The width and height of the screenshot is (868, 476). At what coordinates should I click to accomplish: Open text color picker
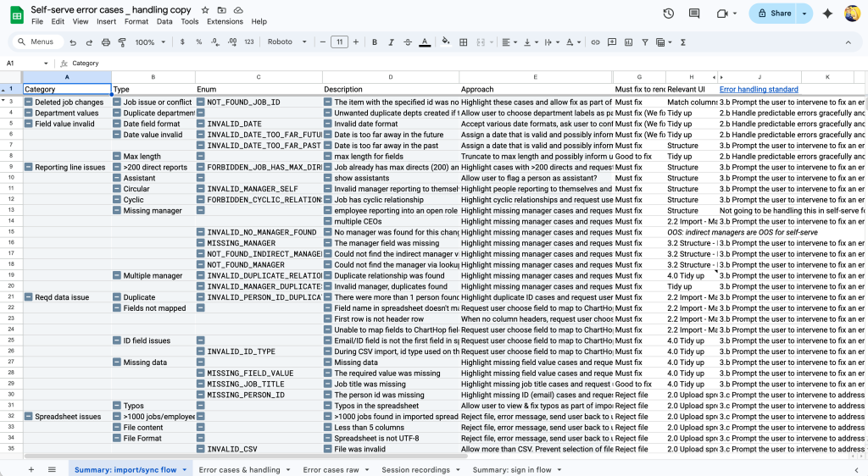(425, 42)
